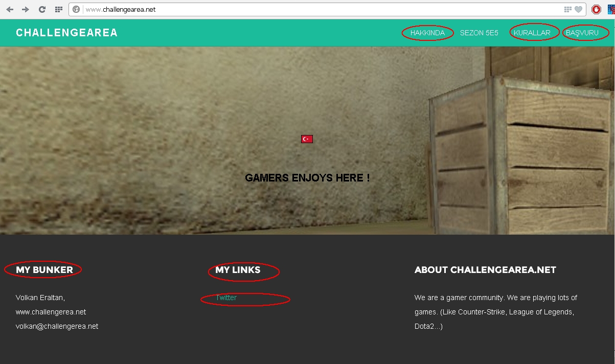
Task: Reload the page with the refresh icon
Action: [x=42, y=9]
